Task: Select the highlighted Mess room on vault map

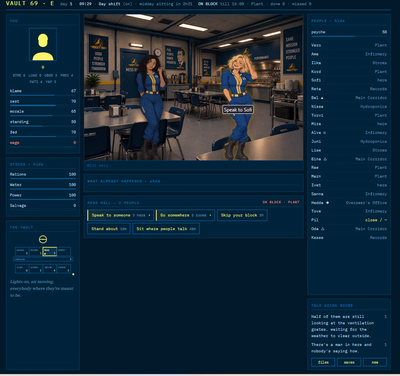Action: (x=50, y=251)
